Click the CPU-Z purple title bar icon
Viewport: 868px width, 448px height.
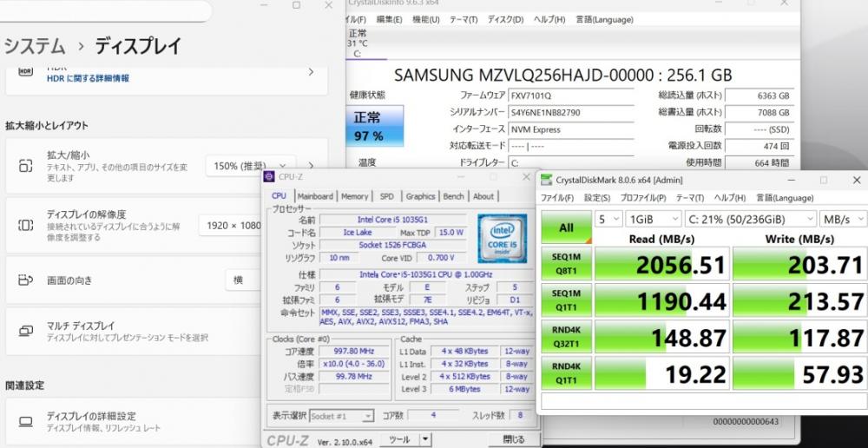tap(269, 176)
